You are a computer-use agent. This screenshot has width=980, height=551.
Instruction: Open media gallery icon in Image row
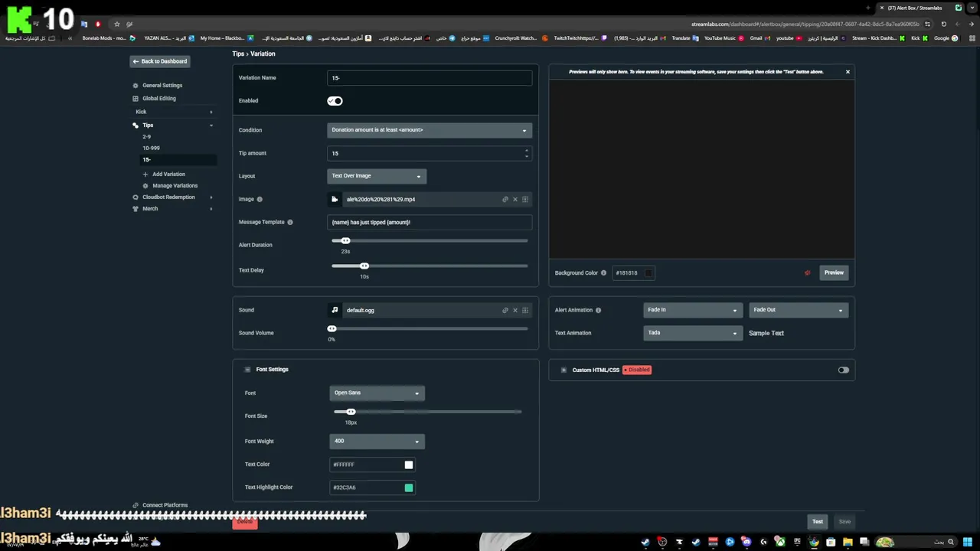tap(525, 199)
